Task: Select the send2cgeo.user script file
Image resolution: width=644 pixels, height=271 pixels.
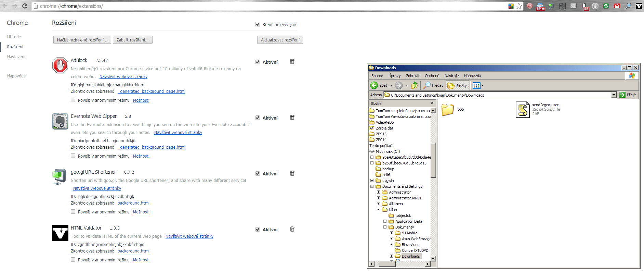Action: pyautogui.click(x=523, y=110)
